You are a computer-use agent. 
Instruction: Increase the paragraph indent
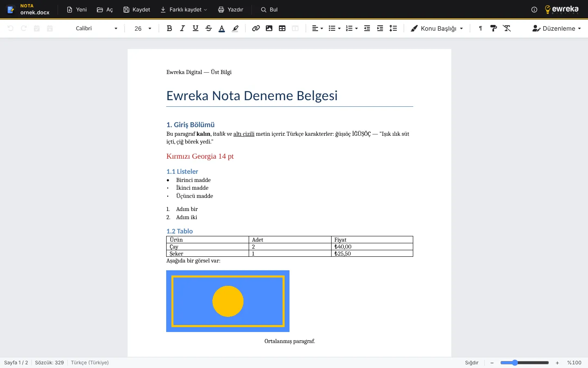(x=380, y=28)
